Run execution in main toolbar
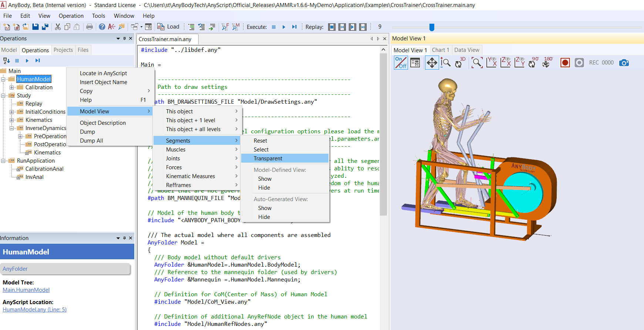Viewport: 644px width, 330px height. (x=284, y=27)
